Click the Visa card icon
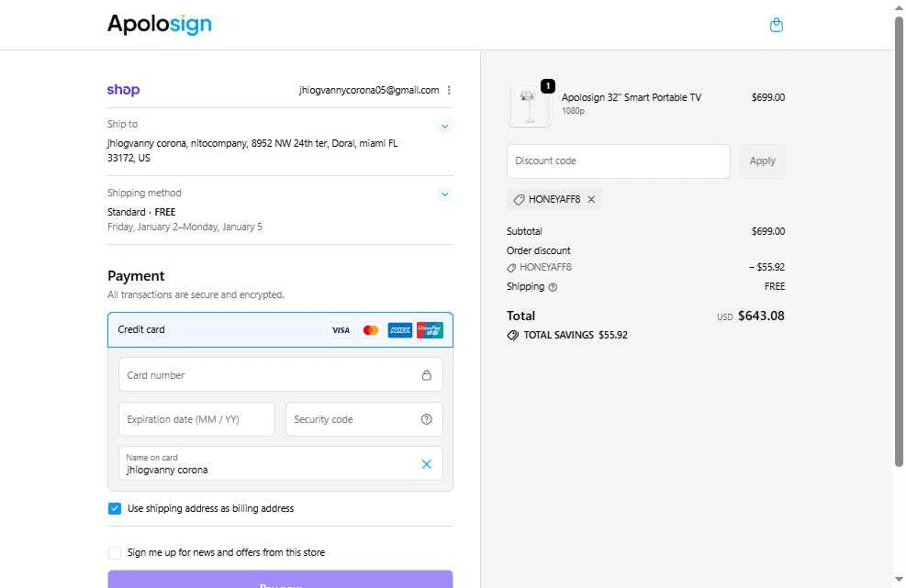This screenshot has width=906, height=588. (341, 330)
